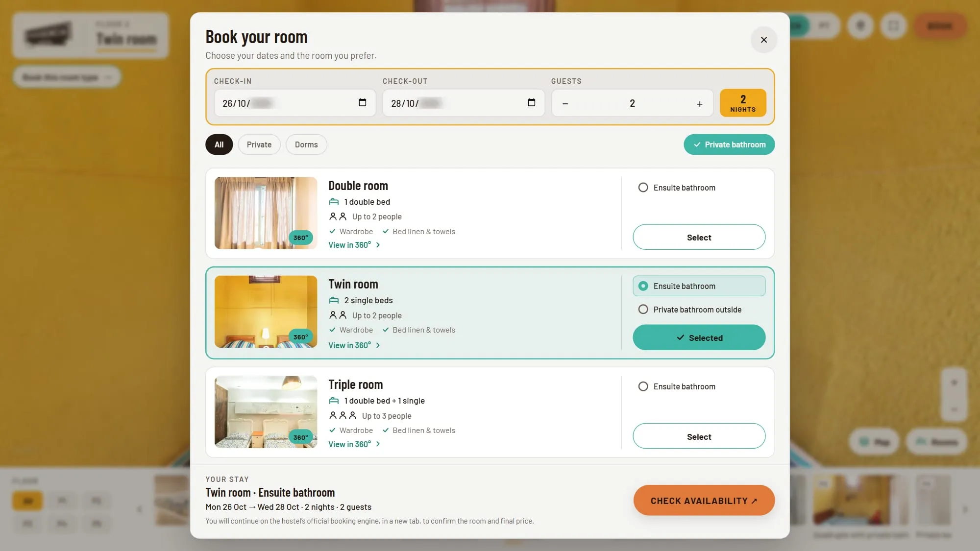The image size is (980, 551).
Task: Click the Double room photo thumbnail
Action: (x=266, y=213)
